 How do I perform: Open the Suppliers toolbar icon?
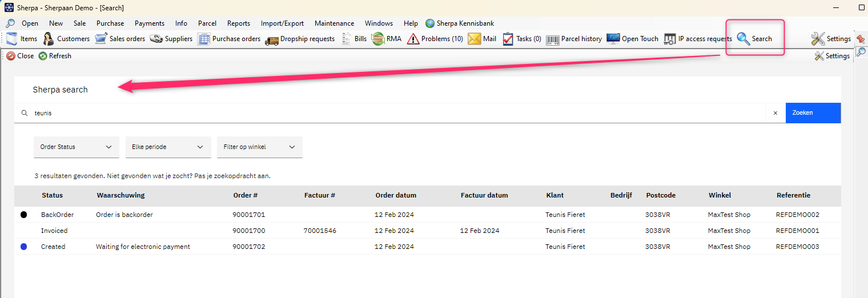(x=171, y=39)
